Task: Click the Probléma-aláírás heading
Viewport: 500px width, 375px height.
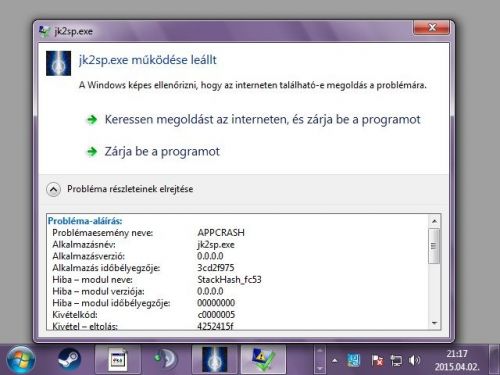Action: pos(85,221)
